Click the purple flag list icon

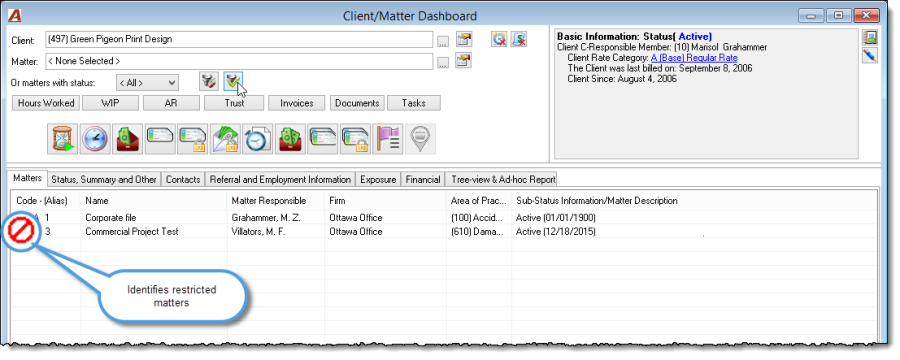click(387, 139)
